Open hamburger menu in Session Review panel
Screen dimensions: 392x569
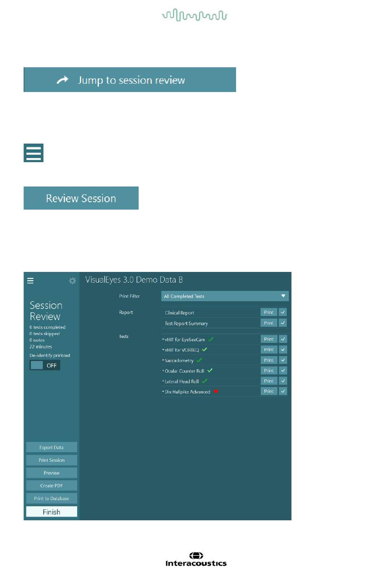31,281
